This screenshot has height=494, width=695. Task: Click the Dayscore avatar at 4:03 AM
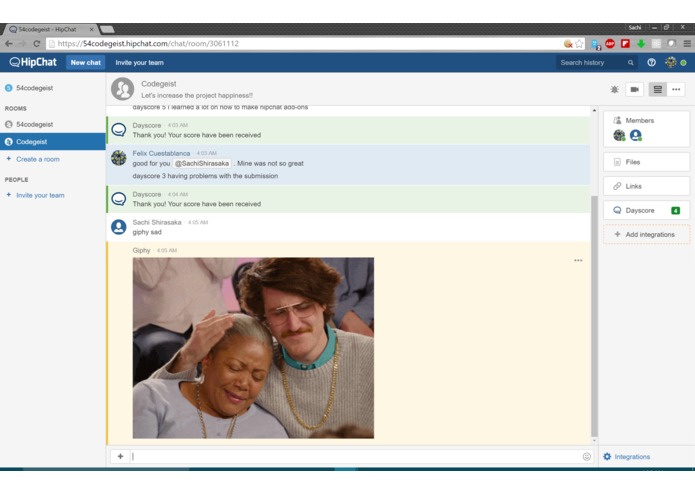(119, 130)
